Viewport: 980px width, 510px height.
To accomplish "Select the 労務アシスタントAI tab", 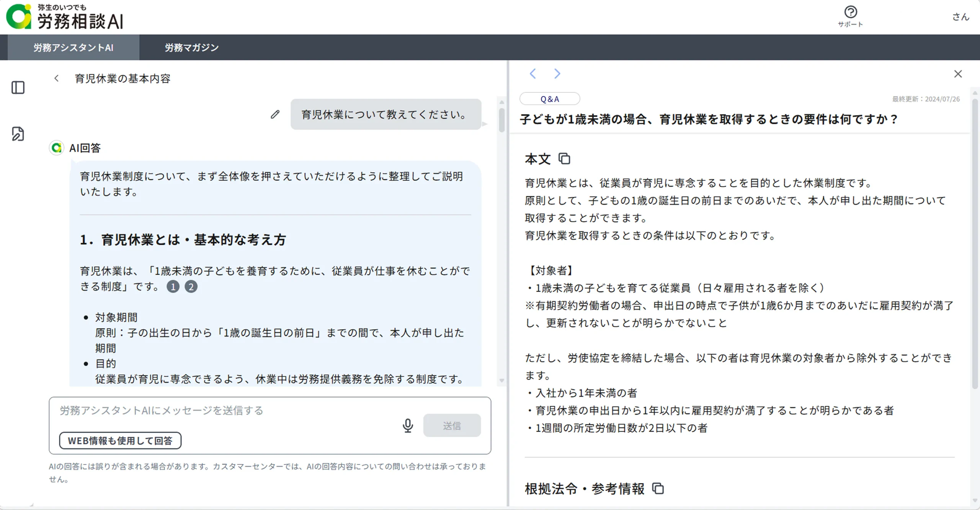I will click(73, 47).
